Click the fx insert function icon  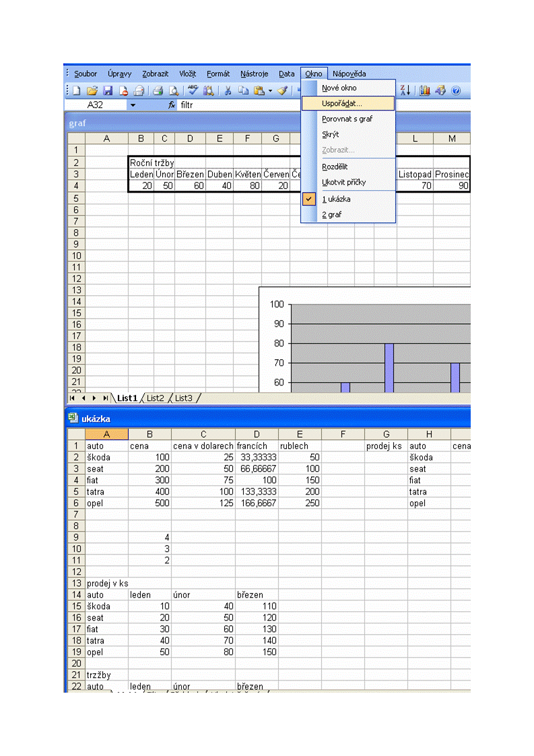coord(172,104)
